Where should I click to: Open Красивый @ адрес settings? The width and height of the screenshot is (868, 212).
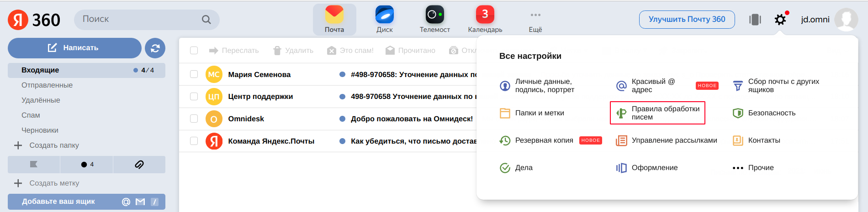[646, 86]
